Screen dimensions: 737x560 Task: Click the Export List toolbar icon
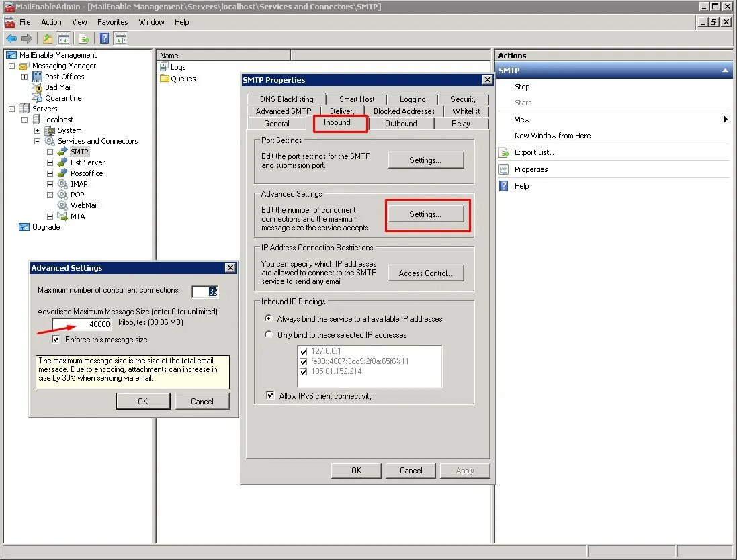84,38
